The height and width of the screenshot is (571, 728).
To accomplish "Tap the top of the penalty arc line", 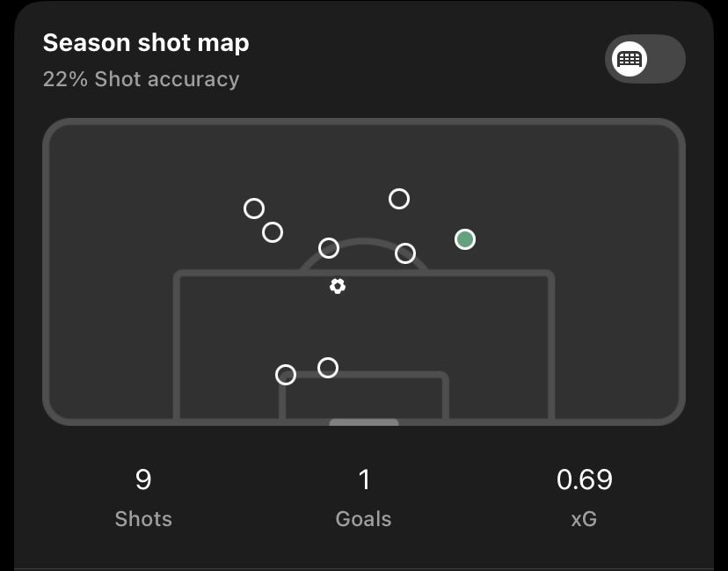I will tap(364, 240).
